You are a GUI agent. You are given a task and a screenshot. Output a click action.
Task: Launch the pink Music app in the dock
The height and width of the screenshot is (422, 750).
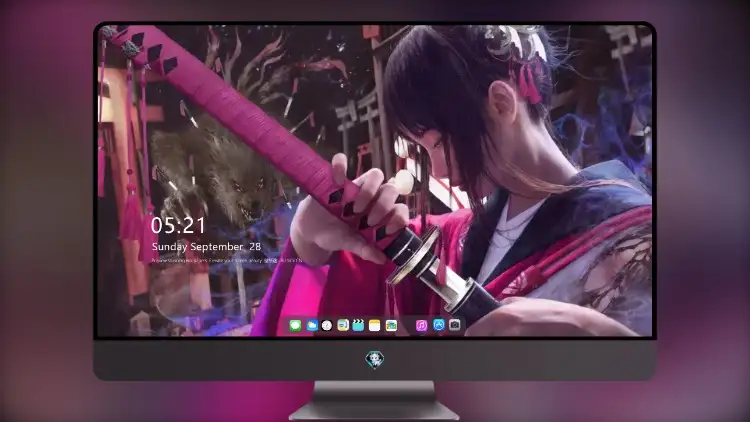point(421,326)
